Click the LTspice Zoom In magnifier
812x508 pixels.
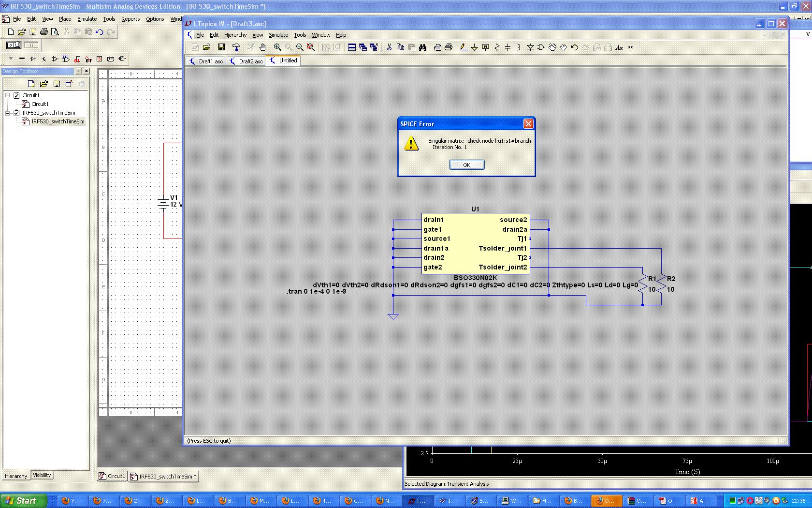pyautogui.click(x=277, y=47)
